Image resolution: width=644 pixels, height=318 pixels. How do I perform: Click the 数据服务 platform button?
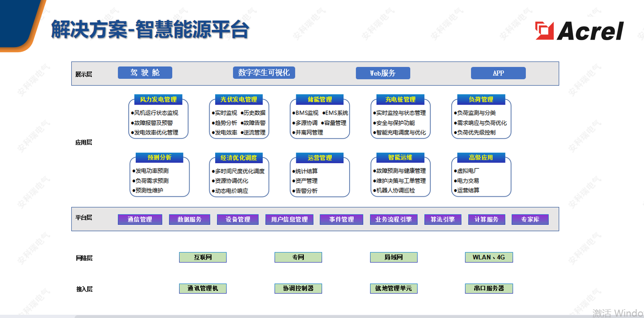coord(189,220)
